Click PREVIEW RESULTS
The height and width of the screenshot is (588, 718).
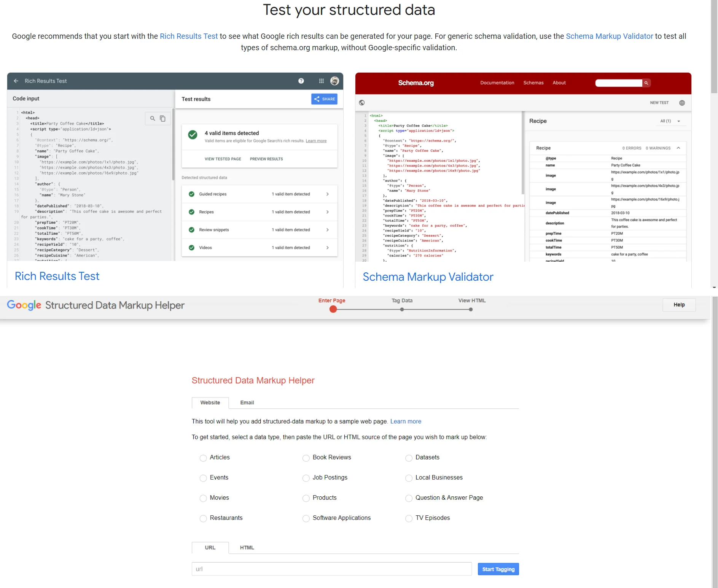(x=266, y=159)
